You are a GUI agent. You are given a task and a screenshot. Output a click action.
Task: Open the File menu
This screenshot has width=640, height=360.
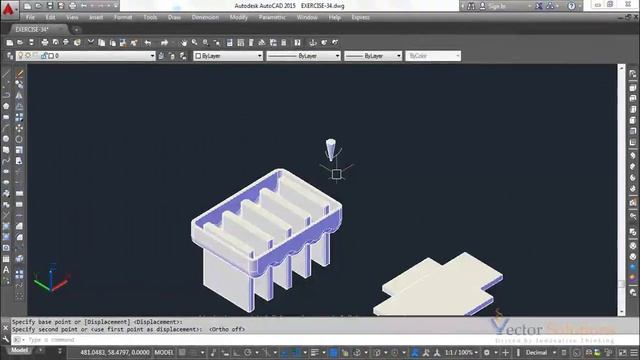point(30,18)
